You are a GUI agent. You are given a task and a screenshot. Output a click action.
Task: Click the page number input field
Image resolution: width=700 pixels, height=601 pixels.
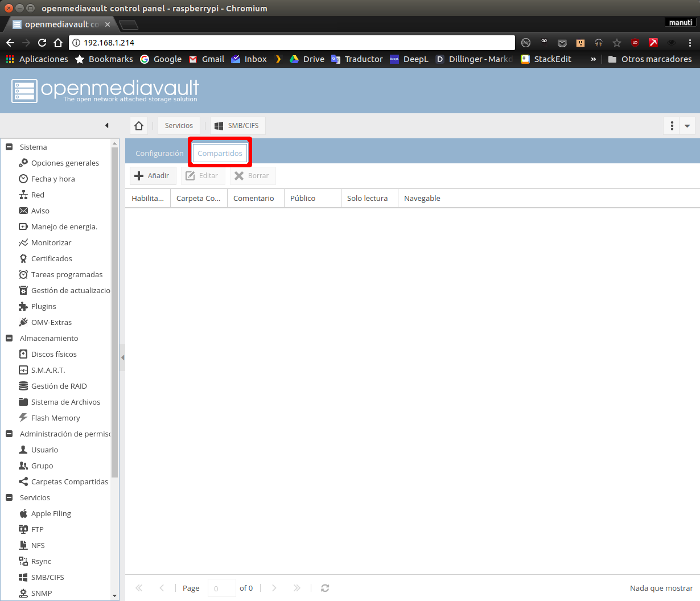point(221,588)
